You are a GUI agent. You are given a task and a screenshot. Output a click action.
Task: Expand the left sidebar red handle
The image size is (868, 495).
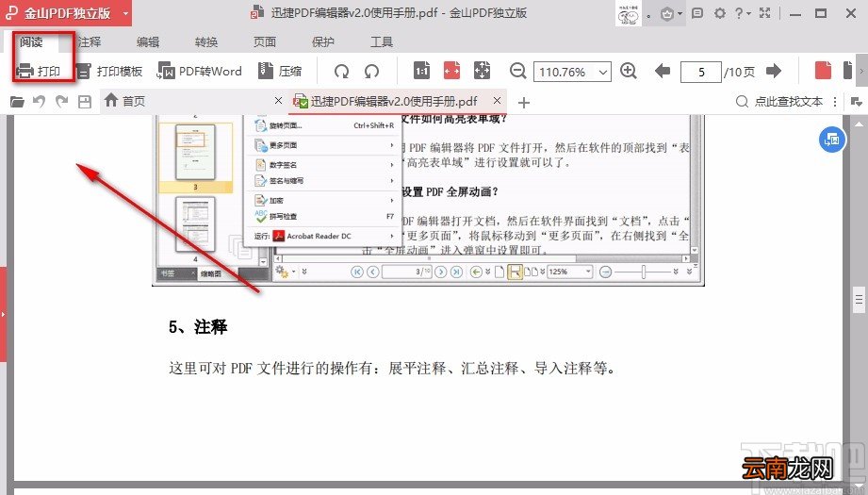click(x=4, y=314)
